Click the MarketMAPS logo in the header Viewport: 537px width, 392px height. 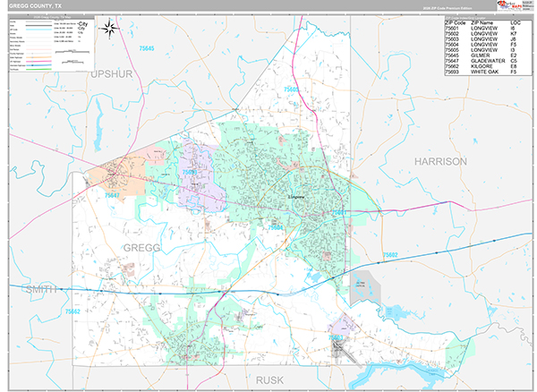click(x=513, y=4)
